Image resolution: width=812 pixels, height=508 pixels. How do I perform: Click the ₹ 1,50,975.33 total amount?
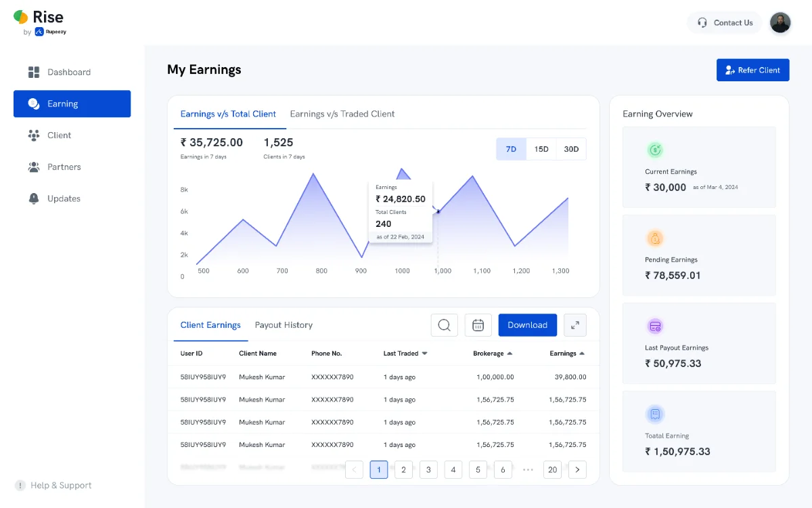coord(677,452)
